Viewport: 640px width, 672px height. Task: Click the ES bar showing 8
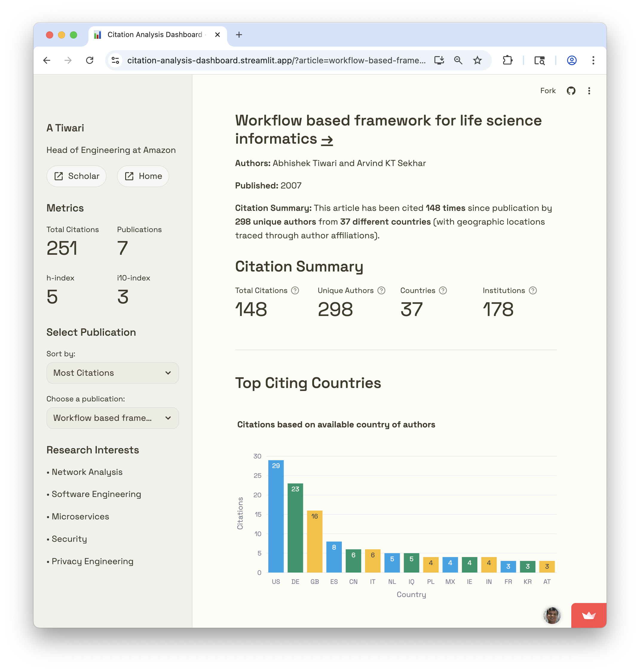334,557
